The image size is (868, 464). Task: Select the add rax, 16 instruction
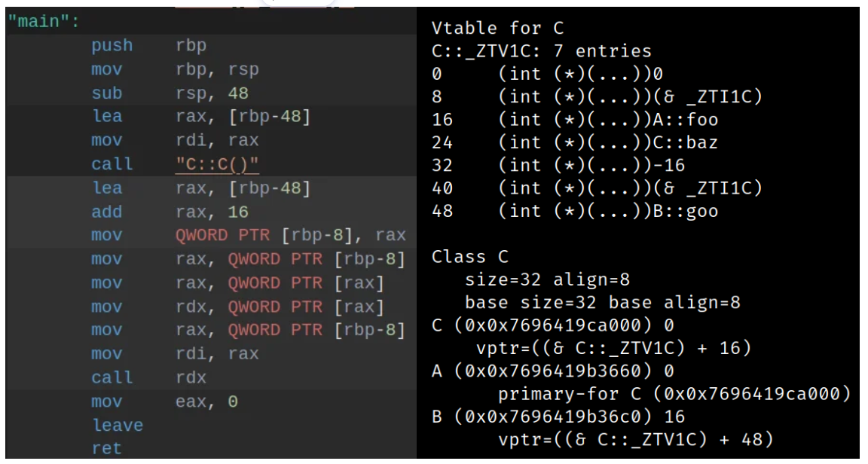pos(170,212)
